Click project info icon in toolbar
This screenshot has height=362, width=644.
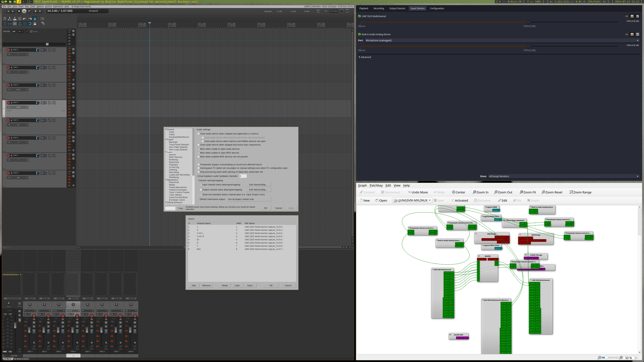[x=20, y=19]
